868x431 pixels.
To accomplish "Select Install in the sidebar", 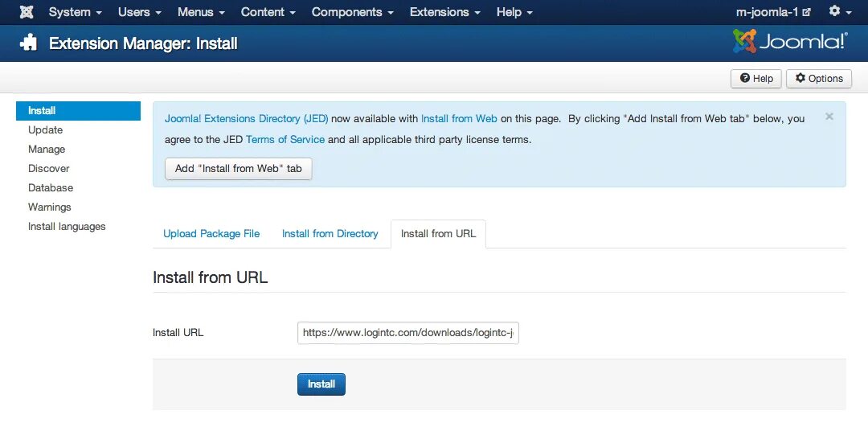I will pos(78,111).
